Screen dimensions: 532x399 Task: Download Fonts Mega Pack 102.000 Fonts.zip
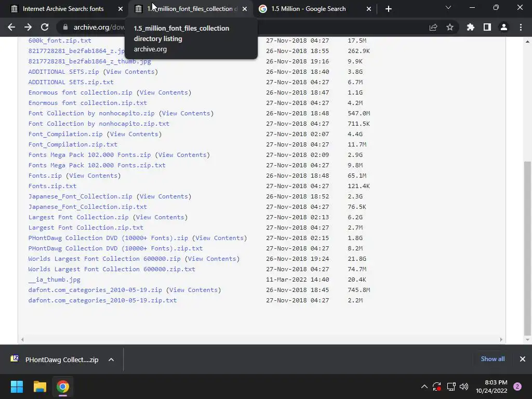pyautogui.click(x=89, y=155)
